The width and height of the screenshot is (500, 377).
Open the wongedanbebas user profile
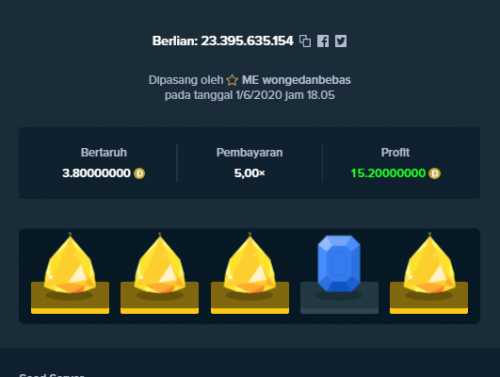click(x=306, y=80)
